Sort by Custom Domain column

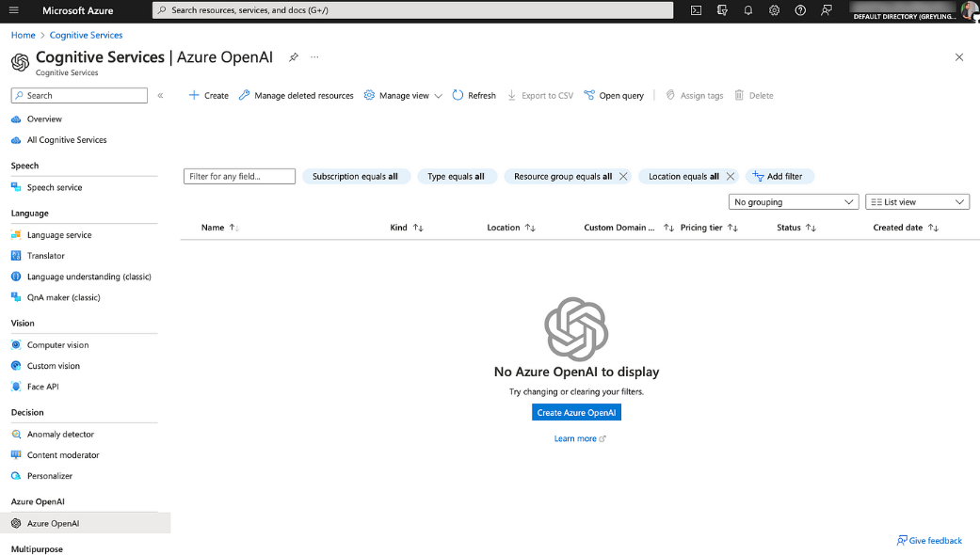click(x=628, y=228)
